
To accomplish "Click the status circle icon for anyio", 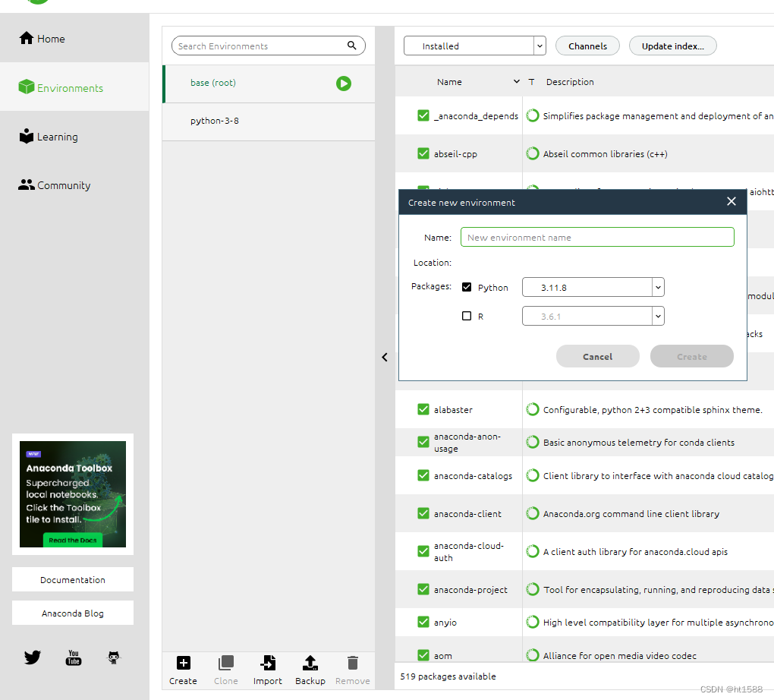I will coord(532,622).
